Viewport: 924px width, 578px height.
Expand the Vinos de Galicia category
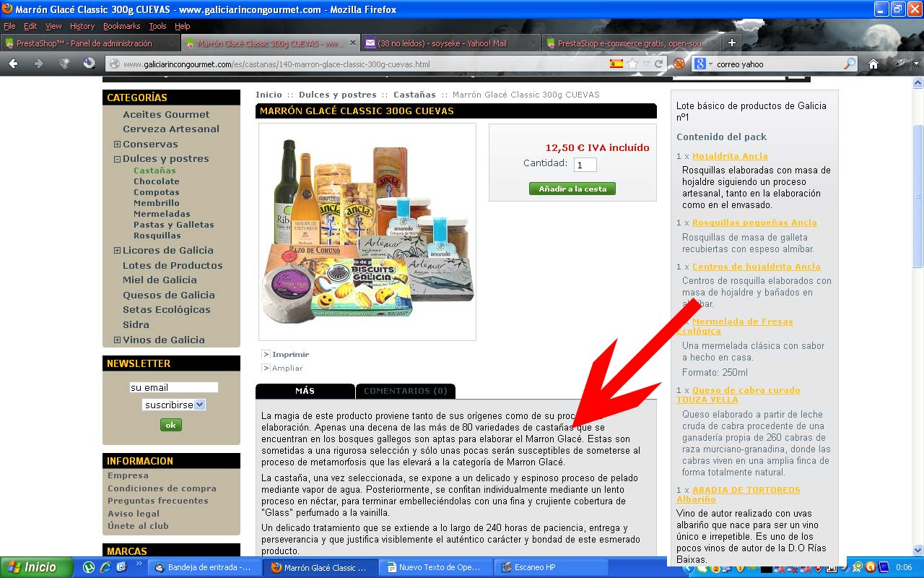pos(117,340)
